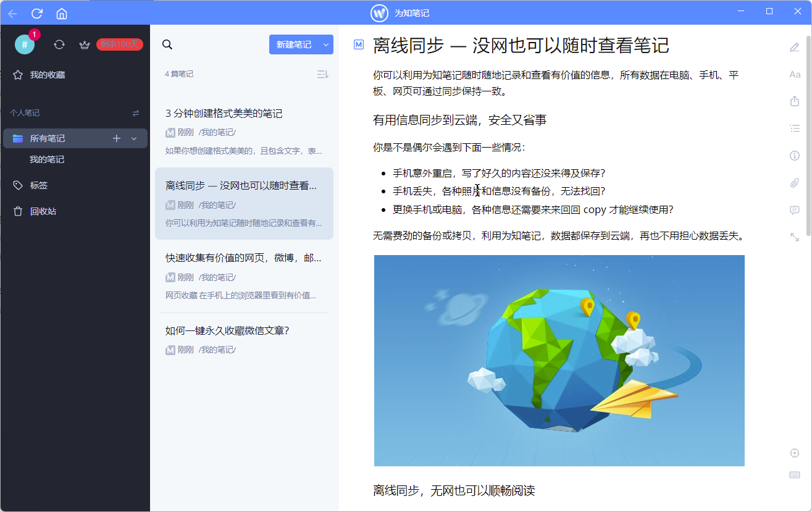This screenshot has height=512, width=812.
Task: Click the share note icon
Action: [x=795, y=101]
